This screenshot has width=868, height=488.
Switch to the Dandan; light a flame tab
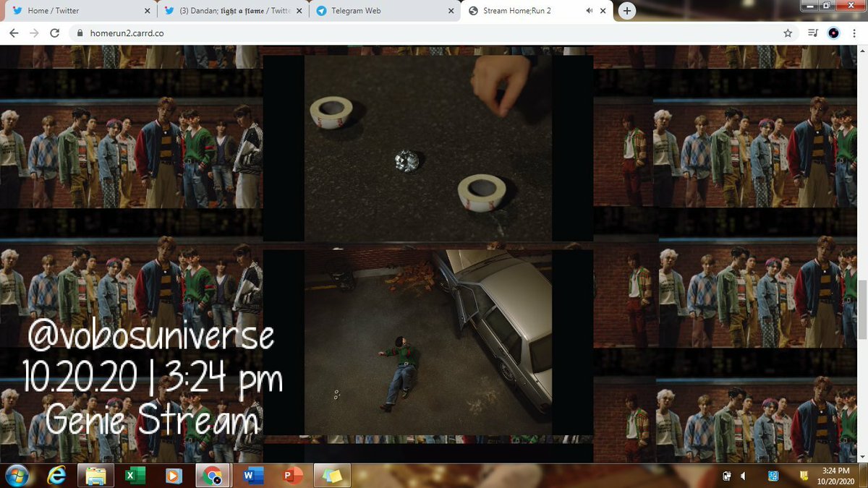pos(231,11)
